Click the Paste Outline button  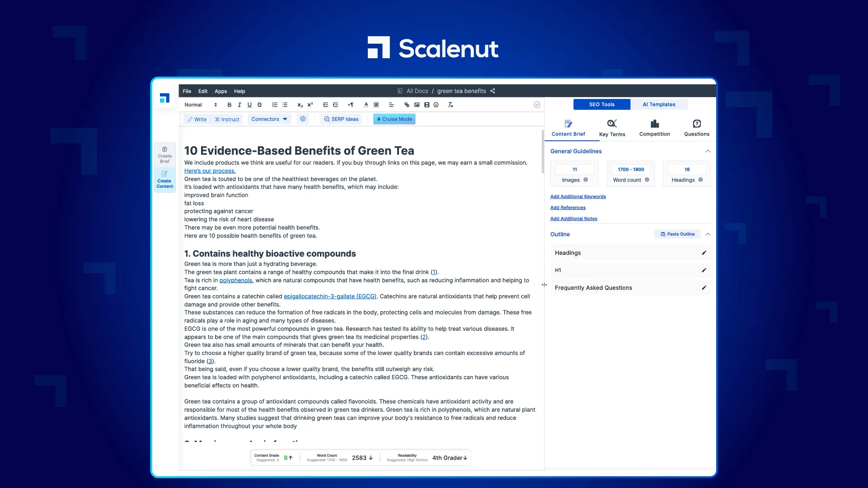pos(677,234)
